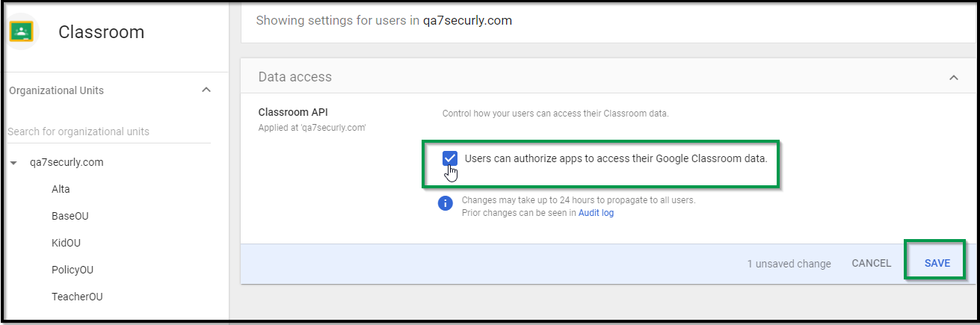Collapse the qa7securly.com tree arrow

click(13, 163)
